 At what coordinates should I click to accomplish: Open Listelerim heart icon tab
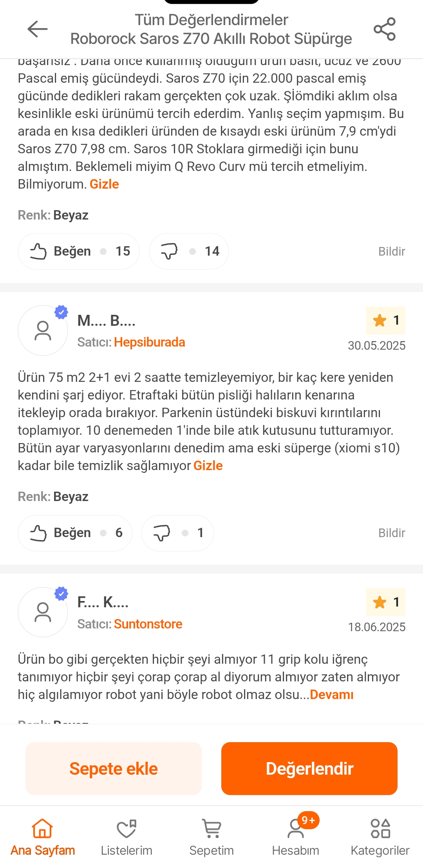(x=127, y=837)
